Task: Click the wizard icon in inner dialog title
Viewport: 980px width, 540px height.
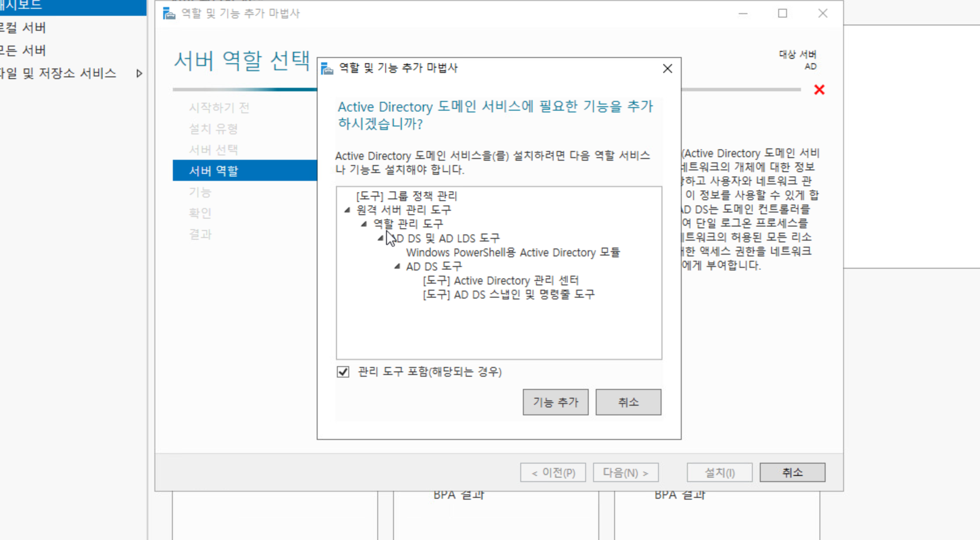Action: tap(327, 68)
